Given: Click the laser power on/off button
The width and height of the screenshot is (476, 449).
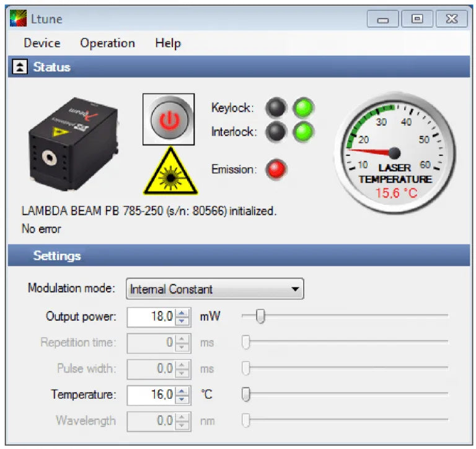Looking at the screenshot, I should pos(169,120).
